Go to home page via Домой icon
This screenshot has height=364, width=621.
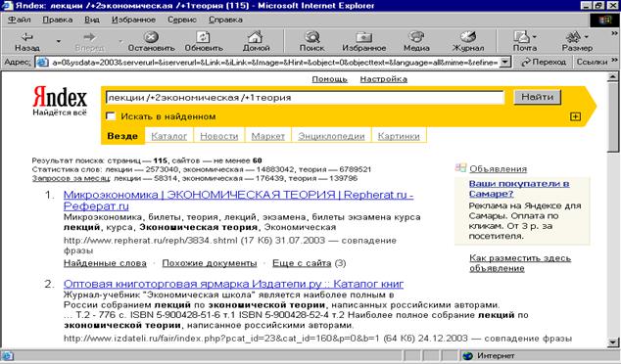tap(256, 37)
